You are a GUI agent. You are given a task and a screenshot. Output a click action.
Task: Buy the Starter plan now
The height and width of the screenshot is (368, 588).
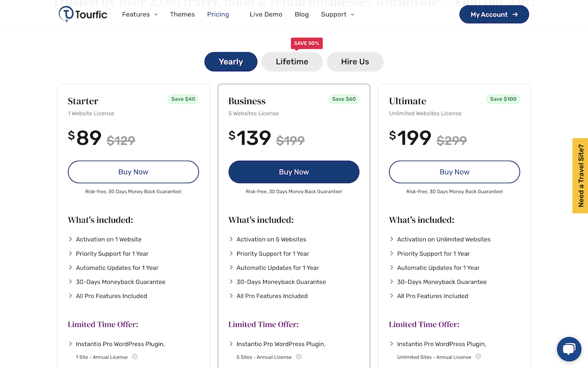pos(133,172)
